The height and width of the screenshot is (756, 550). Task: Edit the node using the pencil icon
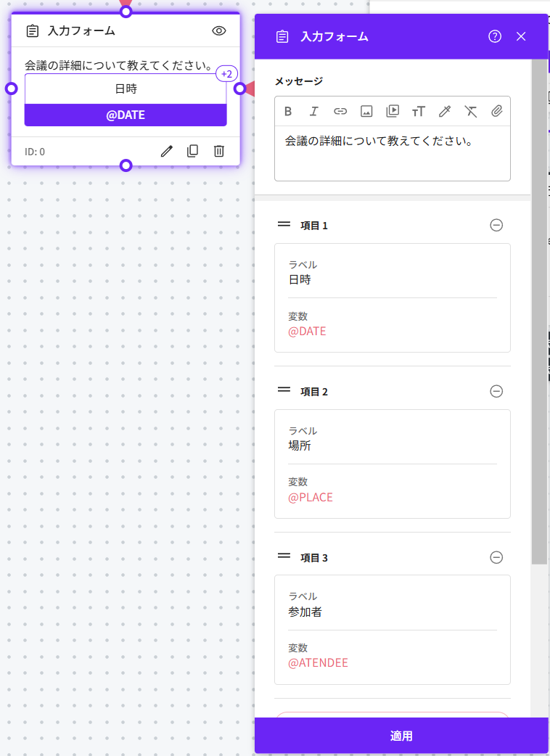pyautogui.click(x=167, y=151)
